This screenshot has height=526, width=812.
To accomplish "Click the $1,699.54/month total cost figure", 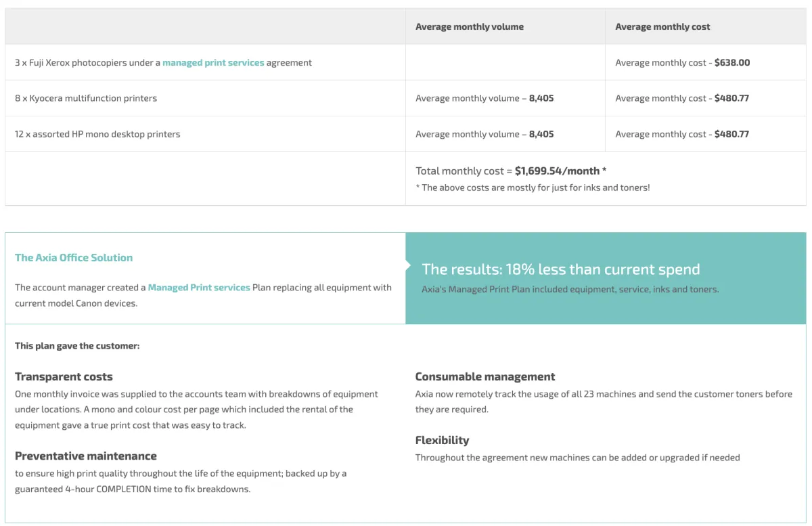I will (x=557, y=171).
